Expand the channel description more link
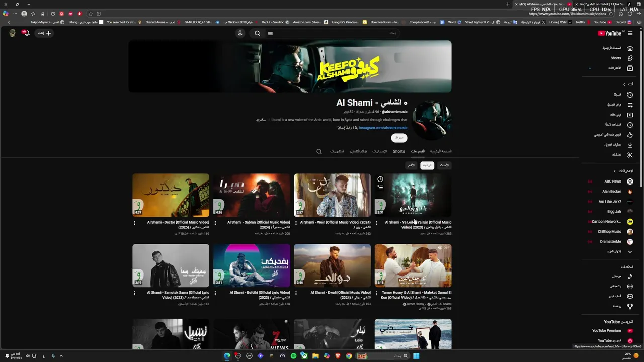 (x=261, y=120)
